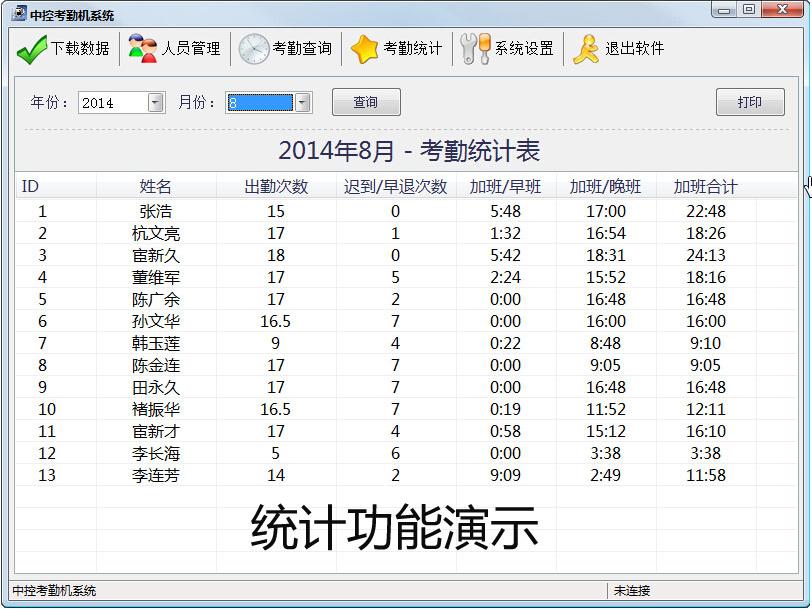Click the 查询 query button
The height and width of the screenshot is (610, 812).
pyautogui.click(x=366, y=102)
